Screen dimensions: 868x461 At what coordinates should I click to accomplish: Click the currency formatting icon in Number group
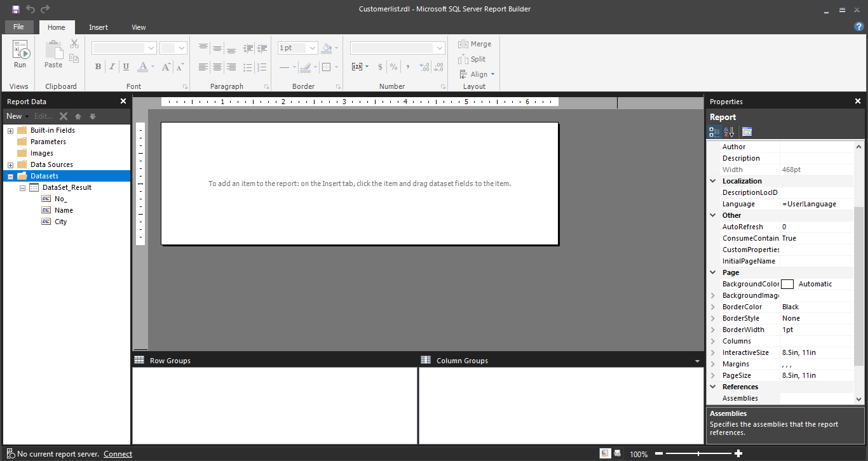tap(380, 66)
